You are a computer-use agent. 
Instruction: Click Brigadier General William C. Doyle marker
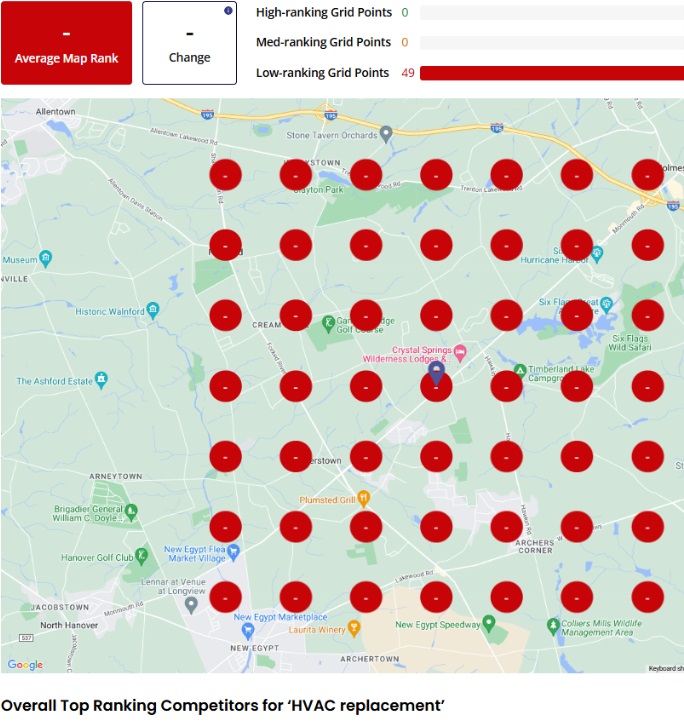pyautogui.click(x=131, y=512)
